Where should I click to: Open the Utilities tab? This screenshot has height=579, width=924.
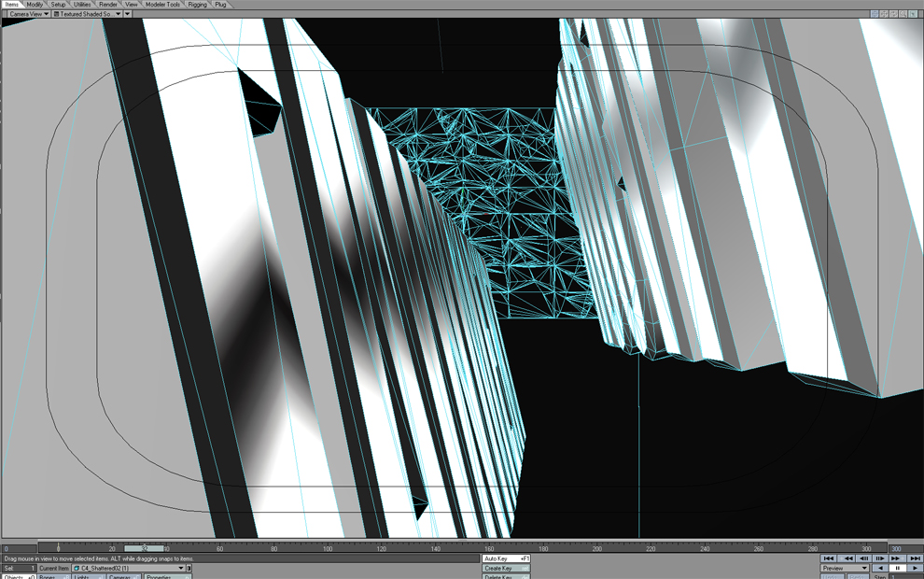(82, 4)
